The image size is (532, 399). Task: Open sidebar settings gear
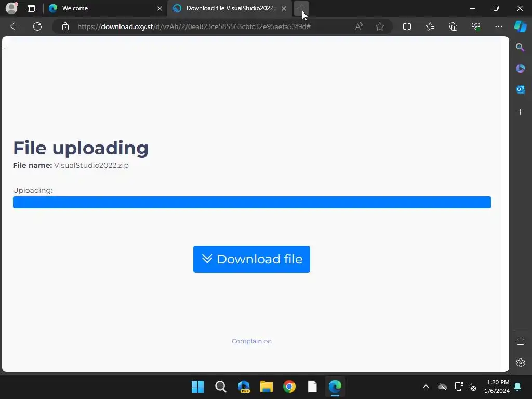click(x=521, y=363)
